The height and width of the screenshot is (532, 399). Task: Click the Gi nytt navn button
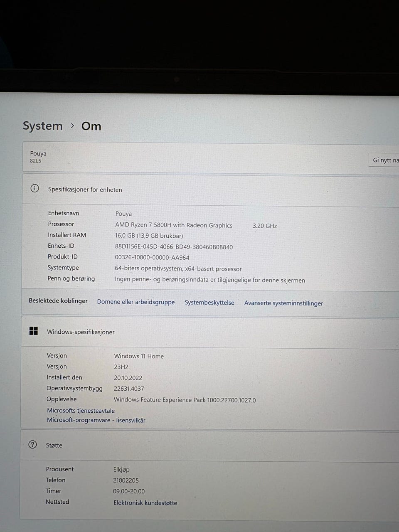click(x=384, y=160)
